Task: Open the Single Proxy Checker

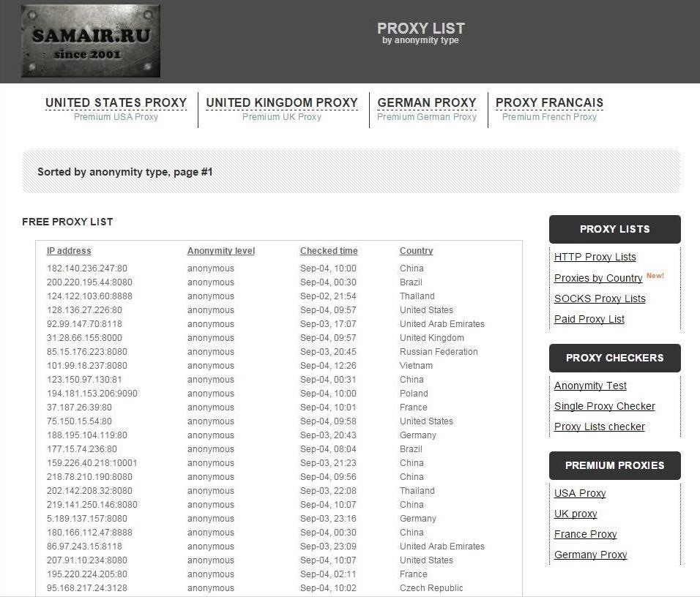Action: [604, 406]
